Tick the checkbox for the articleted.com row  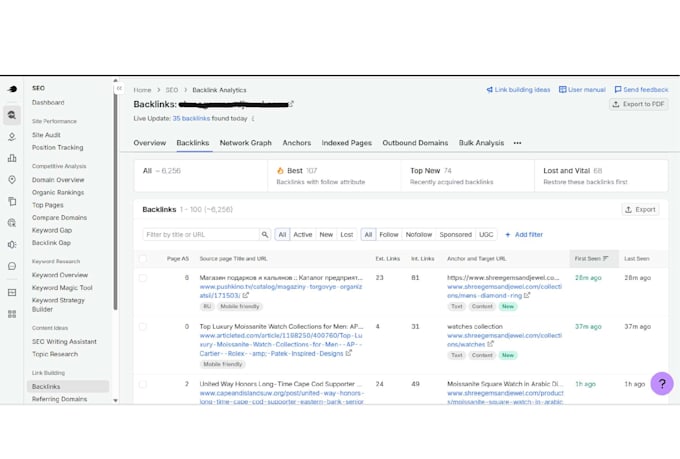(x=143, y=326)
